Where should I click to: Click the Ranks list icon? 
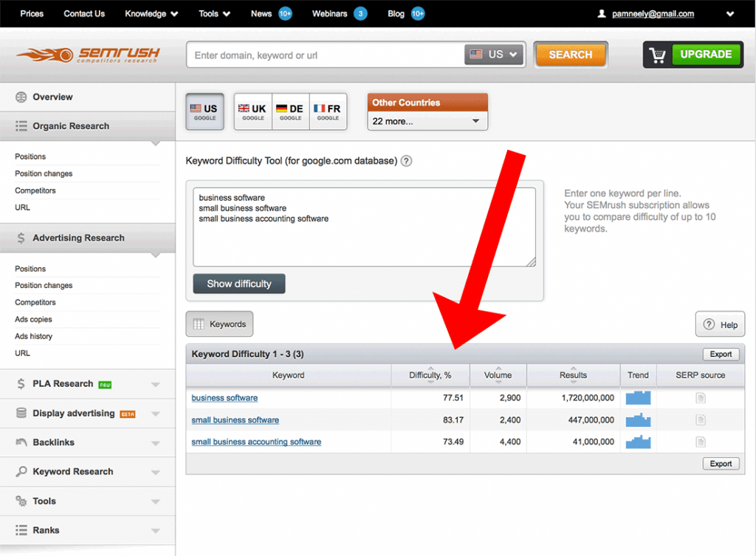(x=21, y=530)
